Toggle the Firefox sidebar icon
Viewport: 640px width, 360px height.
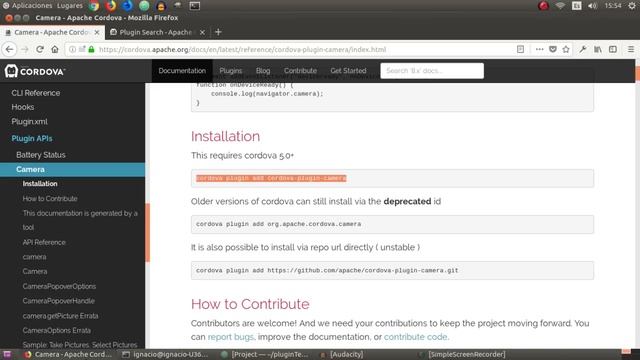(613, 49)
